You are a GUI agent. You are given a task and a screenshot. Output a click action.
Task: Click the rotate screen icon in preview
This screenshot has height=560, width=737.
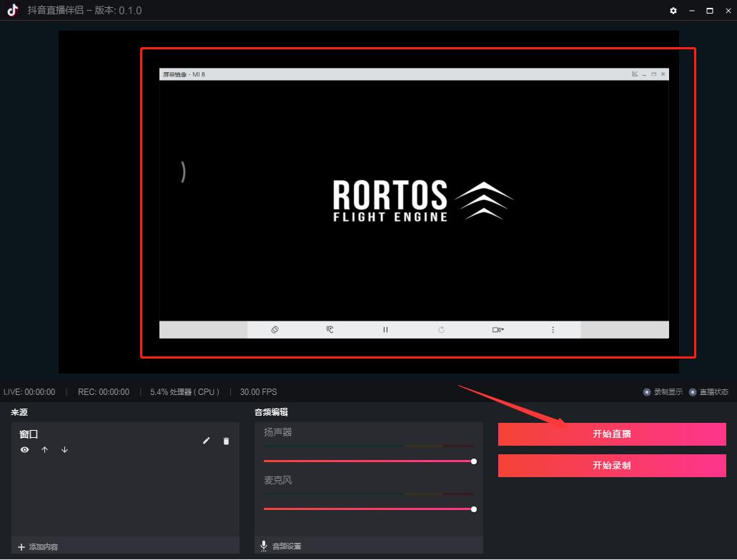click(x=274, y=330)
